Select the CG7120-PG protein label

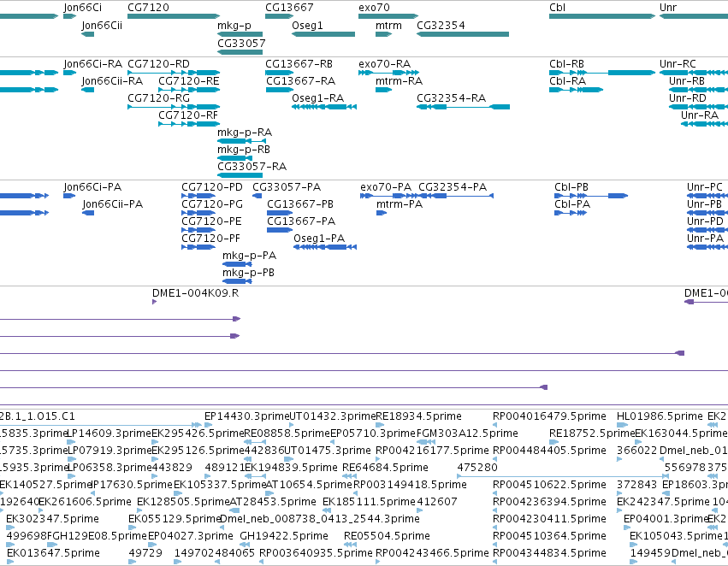coord(211,204)
